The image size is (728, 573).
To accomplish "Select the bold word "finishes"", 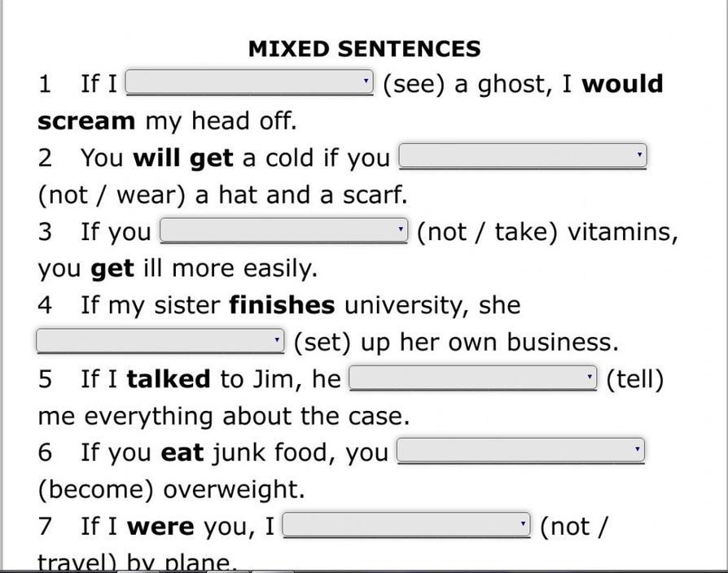I will pos(282,305).
